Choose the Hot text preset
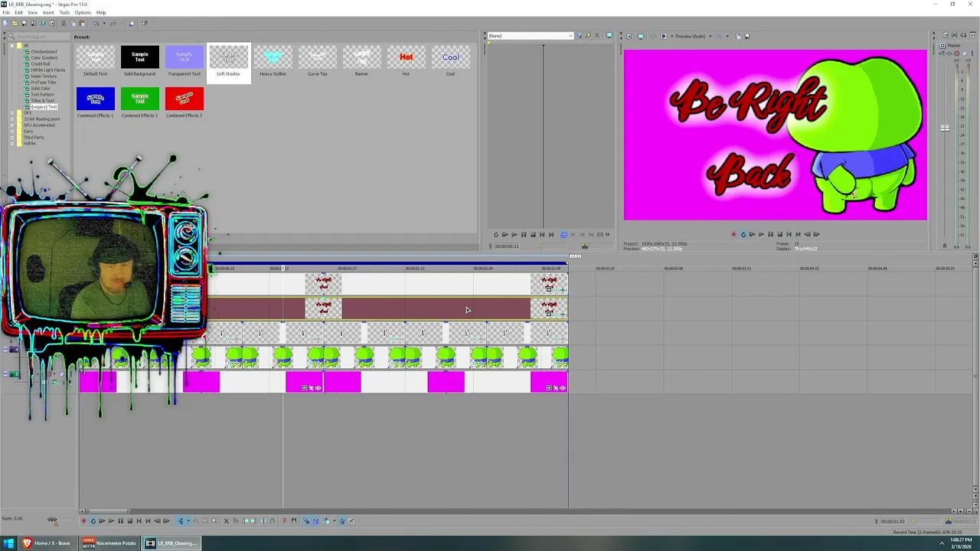Screen dimensions: 980x551 click(406, 61)
